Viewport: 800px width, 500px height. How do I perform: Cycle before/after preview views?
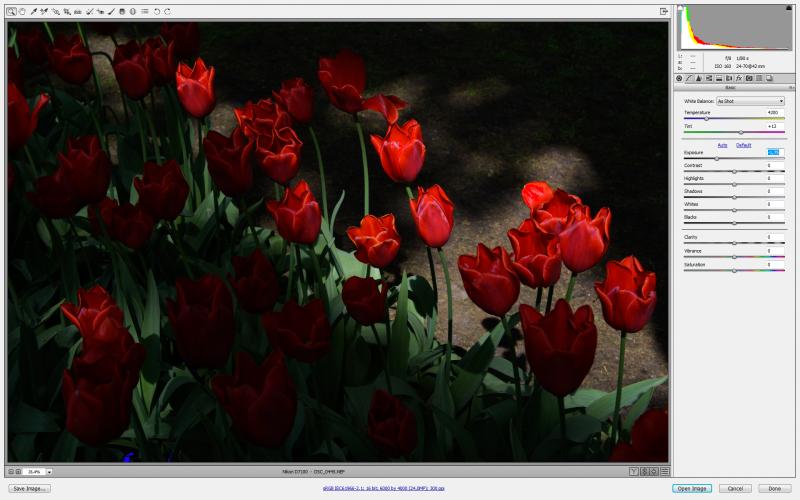[634, 472]
